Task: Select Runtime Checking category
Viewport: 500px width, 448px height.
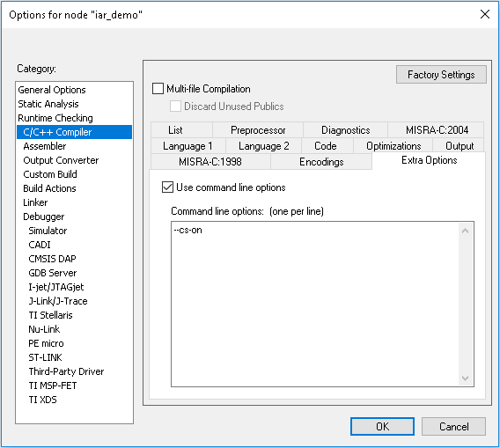Action: pyautogui.click(x=74, y=118)
